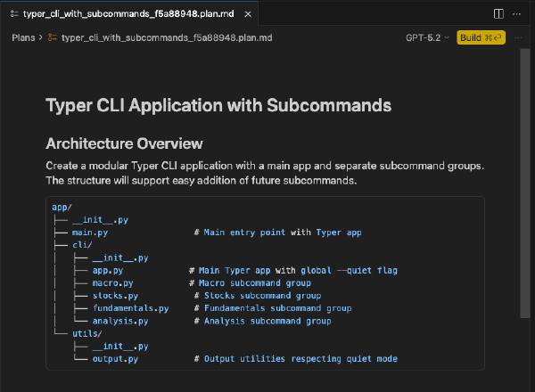Click the utils/ folder line
The height and width of the screenshot is (392, 535).
point(87,334)
